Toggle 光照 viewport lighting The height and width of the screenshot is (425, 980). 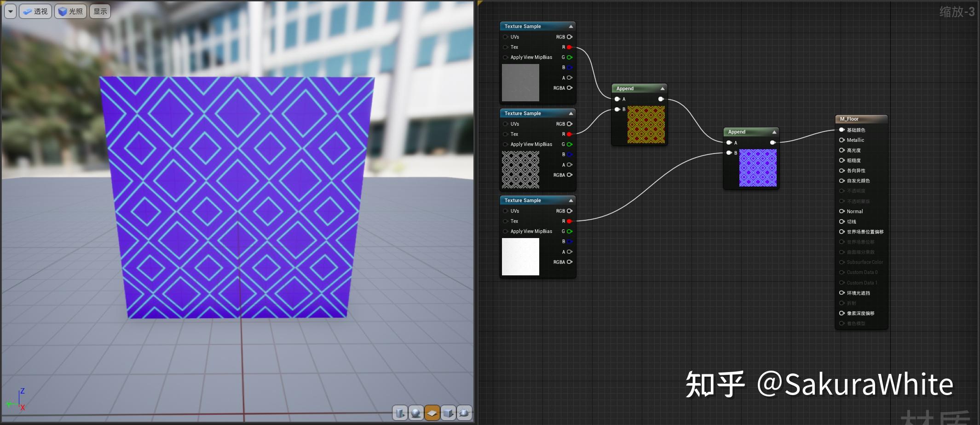click(x=70, y=11)
